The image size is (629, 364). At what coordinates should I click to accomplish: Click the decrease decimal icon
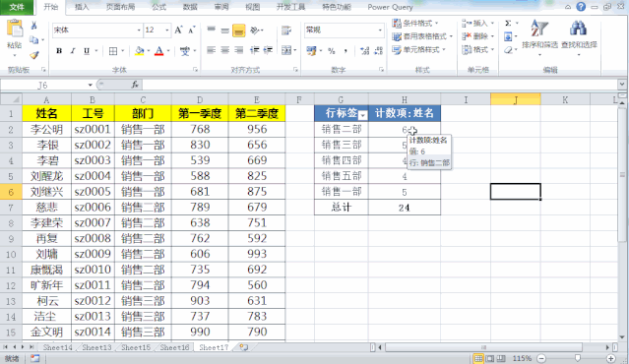click(378, 51)
